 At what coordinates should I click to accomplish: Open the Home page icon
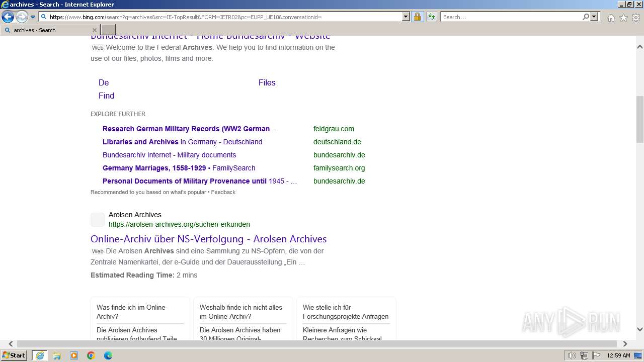pos(611,18)
